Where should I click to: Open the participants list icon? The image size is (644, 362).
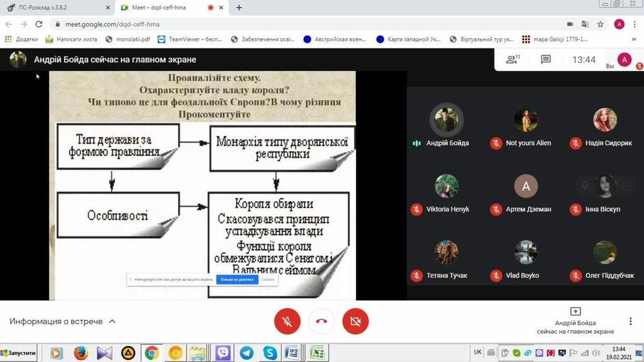pyautogui.click(x=513, y=60)
